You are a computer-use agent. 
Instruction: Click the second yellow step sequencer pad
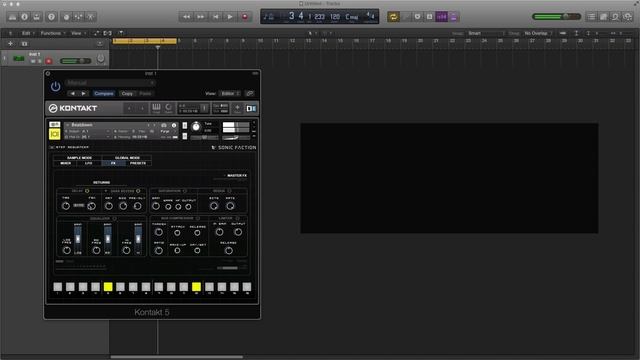(x=196, y=287)
